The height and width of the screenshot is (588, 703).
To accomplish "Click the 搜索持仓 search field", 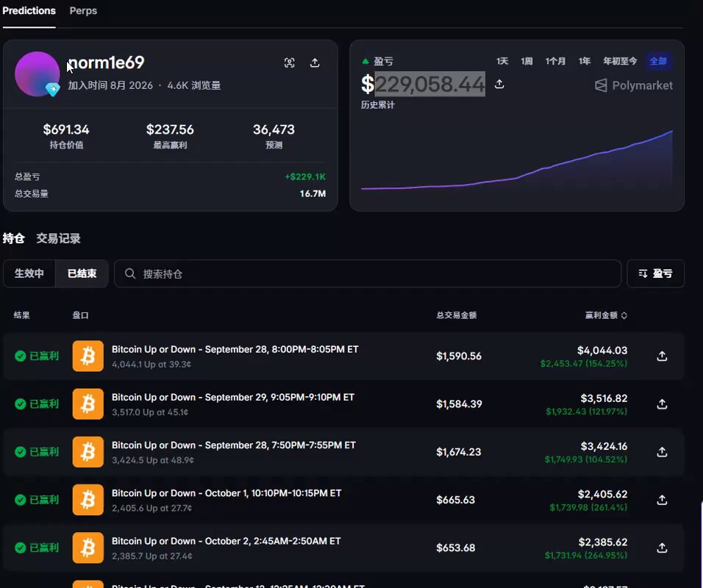I will click(x=368, y=273).
